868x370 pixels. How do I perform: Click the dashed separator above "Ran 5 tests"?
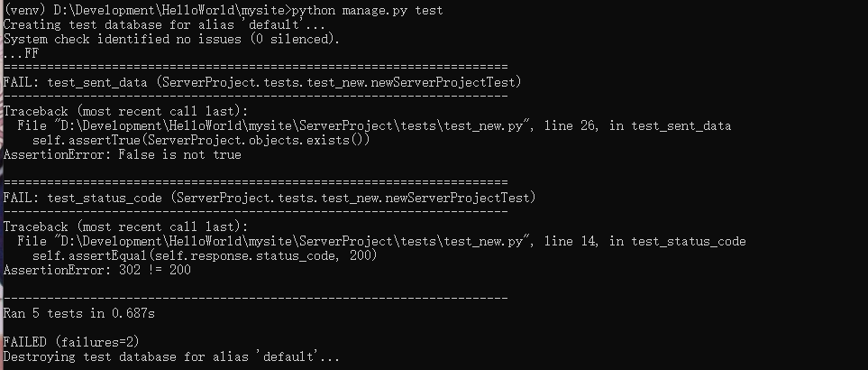point(255,298)
